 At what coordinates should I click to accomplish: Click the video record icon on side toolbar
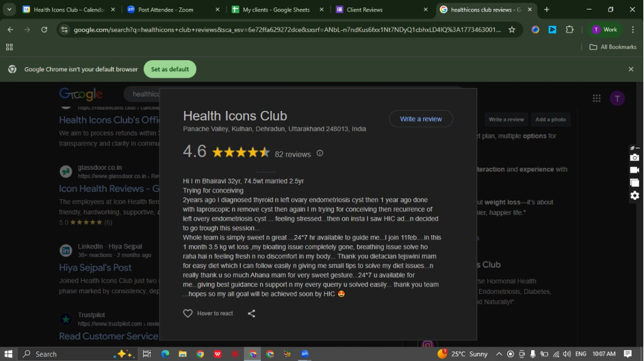point(634,170)
